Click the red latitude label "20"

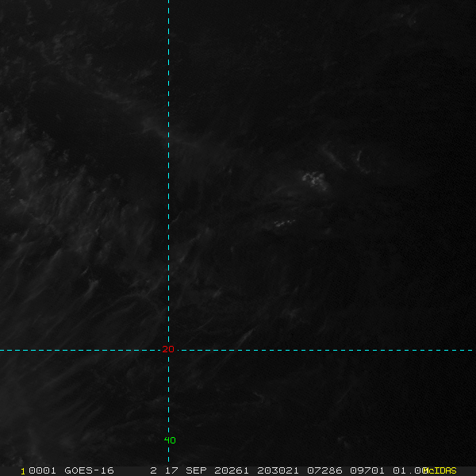(x=168, y=349)
